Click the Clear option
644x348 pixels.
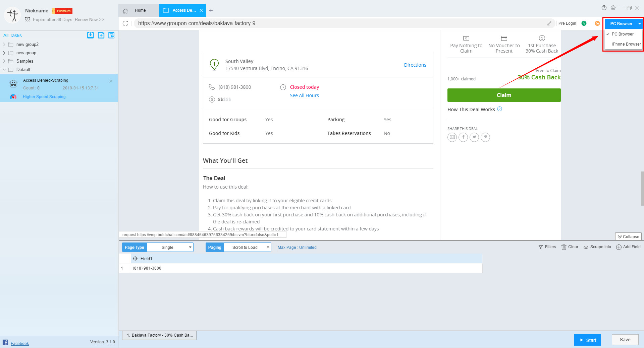pos(570,247)
